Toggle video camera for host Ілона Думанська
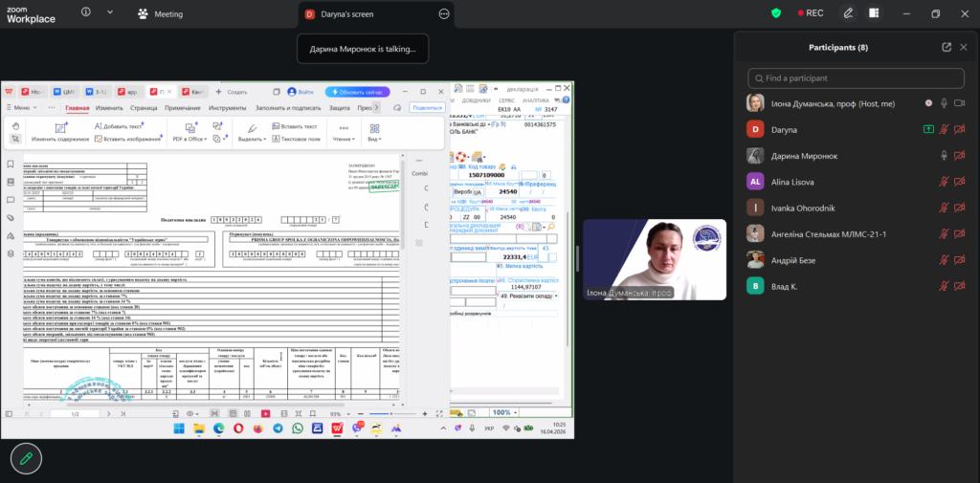The height and width of the screenshot is (483, 980). pos(964,102)
